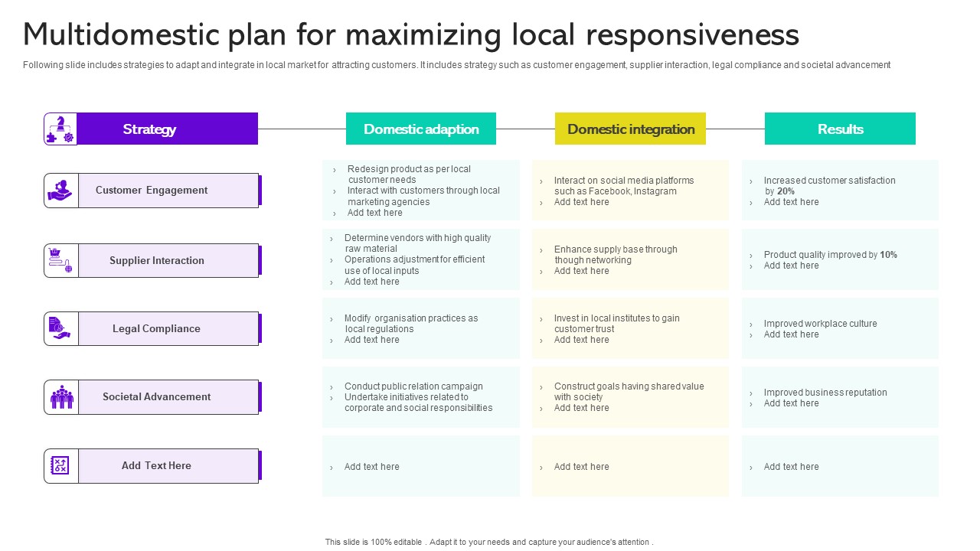The width and height of the screenshot is (980, 551).
Task: Click 'Modify organisation practices as local regulations'
Action: pos(410,324)
